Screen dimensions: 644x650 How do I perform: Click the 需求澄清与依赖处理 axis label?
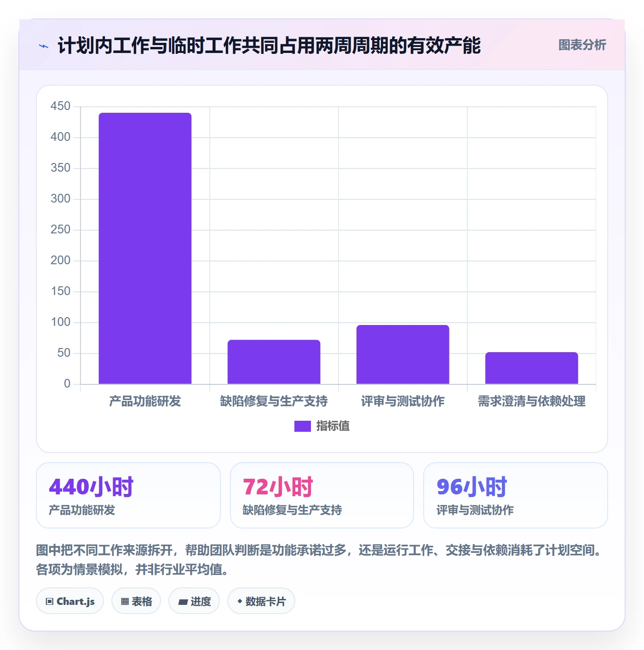(x=531, y=401)
